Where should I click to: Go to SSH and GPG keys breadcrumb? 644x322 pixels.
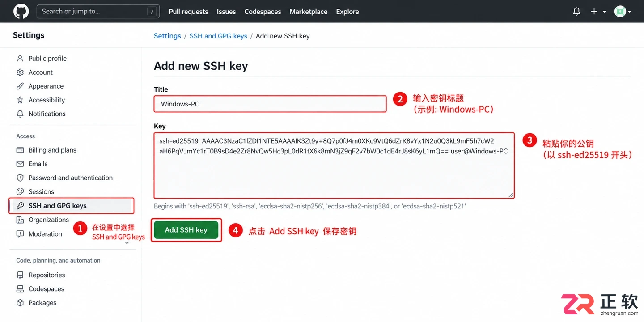[218, 36]
